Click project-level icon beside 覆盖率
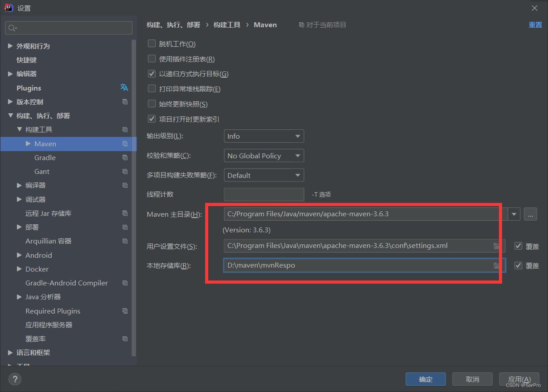Viewport: 548px width, 392px height. point(125,338)
